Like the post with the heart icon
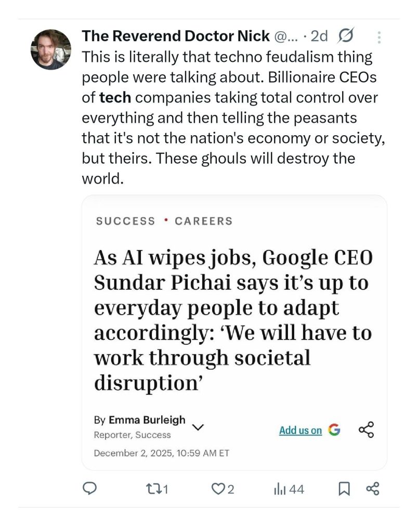Screen dimensions: 418x532 click(x=218, y=489)
